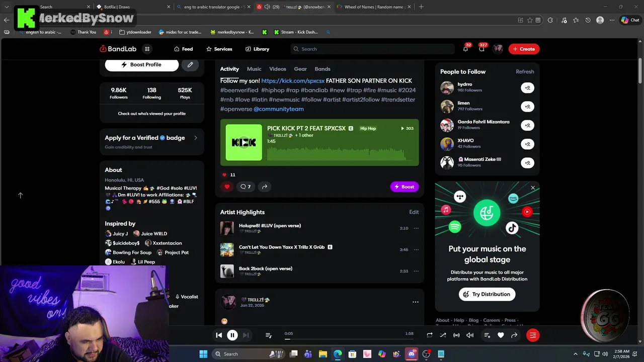Click the purple Boost button
The height and width of the screenshot is (362, 644).
tap(404, 187)
